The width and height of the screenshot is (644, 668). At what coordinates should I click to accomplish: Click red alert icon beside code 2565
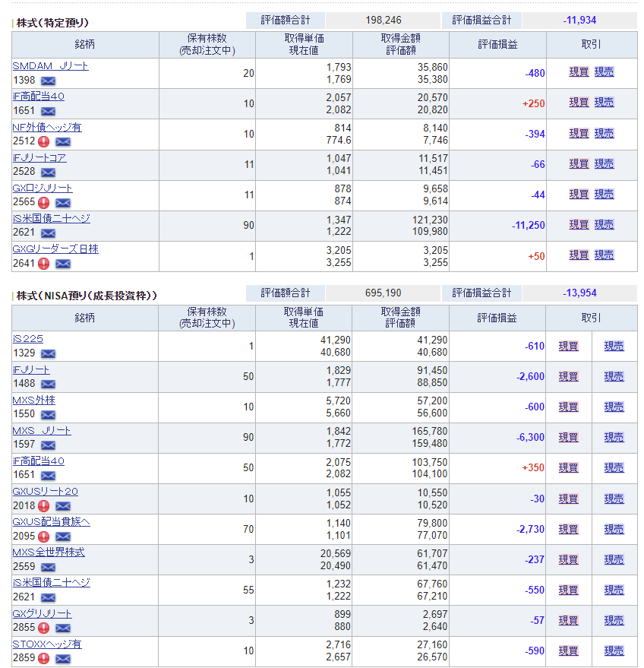pyautogui.click(x=43, y=202)
